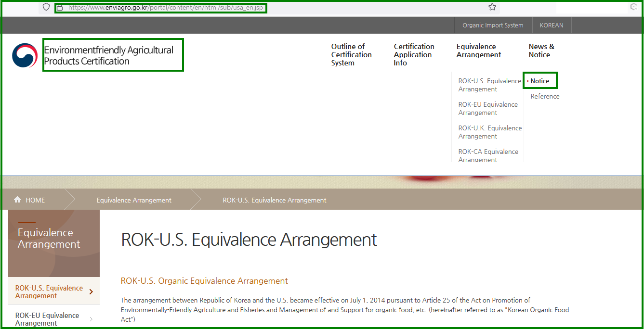Screen dimensions: 644x329
Task: Click the HOME house icon in breadcrumb
Action: pos(18,200)
